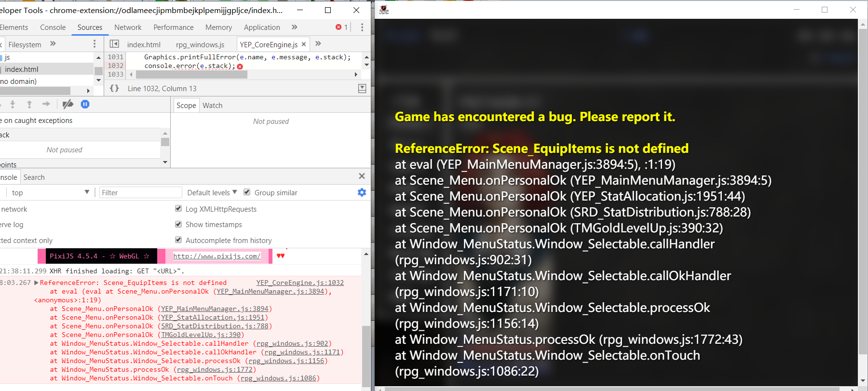The width and height of the screenshot is (868, 391).
Task: Click the pretty-print curly braces icon
Action: (x=114, y=88)
